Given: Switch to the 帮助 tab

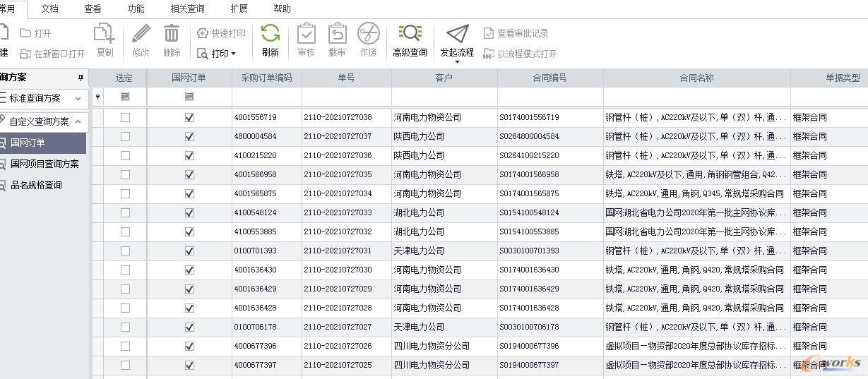Looking at the screenshot, I should point(282,8).
